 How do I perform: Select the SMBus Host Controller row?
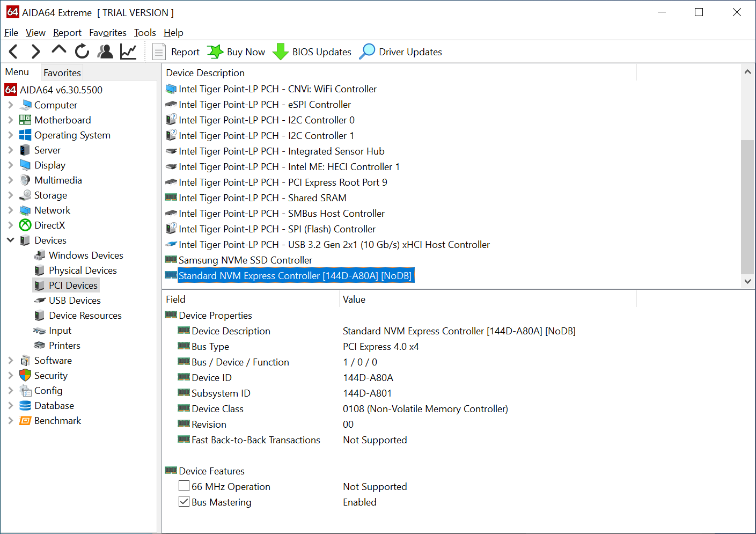pyautogui.click(x=282, y=214)
